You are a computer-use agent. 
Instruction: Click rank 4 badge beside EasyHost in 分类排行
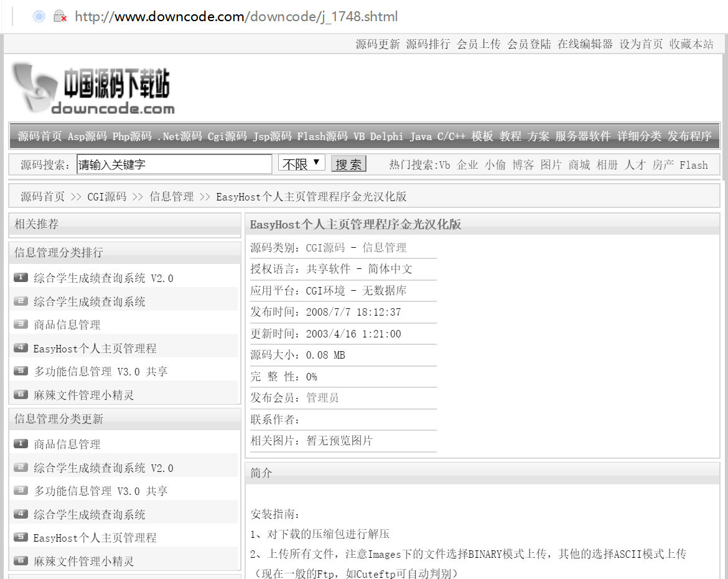pos(21,348)
